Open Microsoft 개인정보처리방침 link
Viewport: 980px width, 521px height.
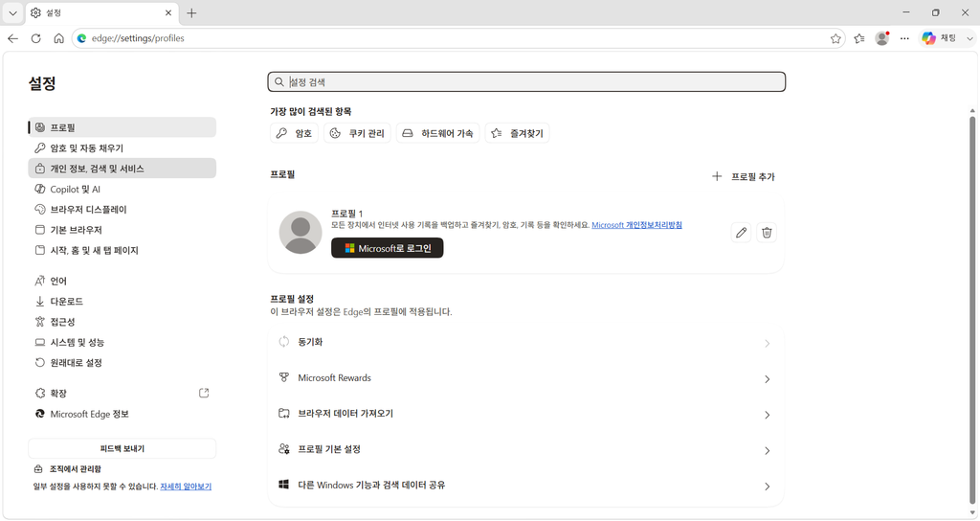(x=636, y=224)
